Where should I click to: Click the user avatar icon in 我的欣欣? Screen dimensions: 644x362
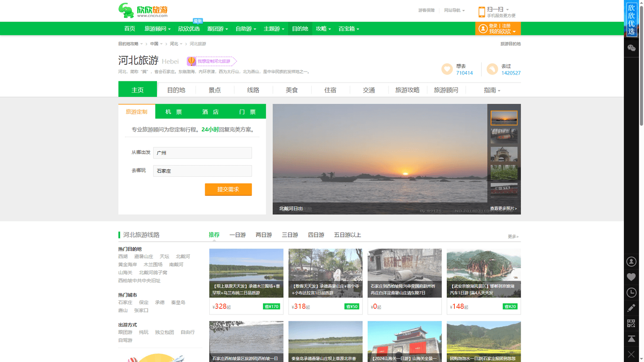coord(483,29)
